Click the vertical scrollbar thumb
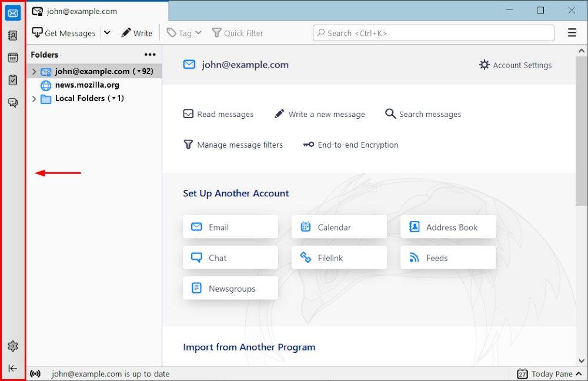Viewport: 588px width, 381px height. tap(582, 131)
